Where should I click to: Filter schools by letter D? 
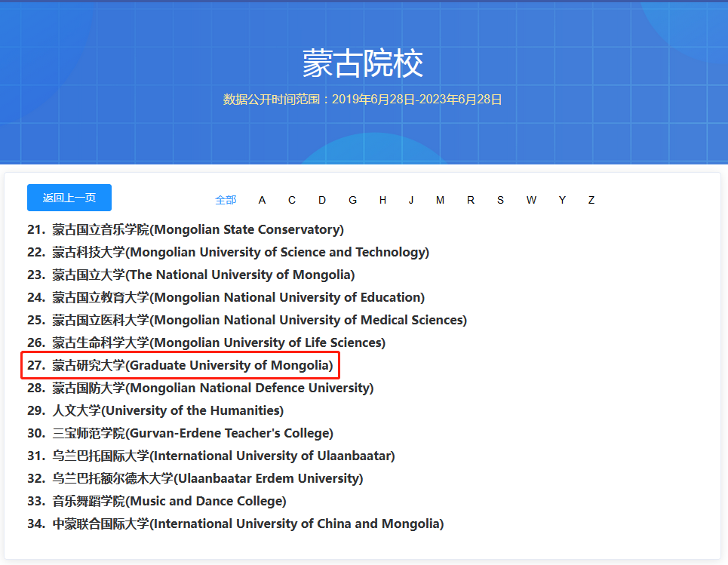(x=321, y=200)
